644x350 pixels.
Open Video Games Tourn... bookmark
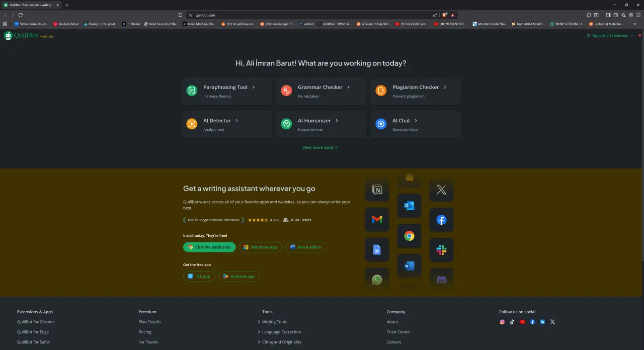31,24
